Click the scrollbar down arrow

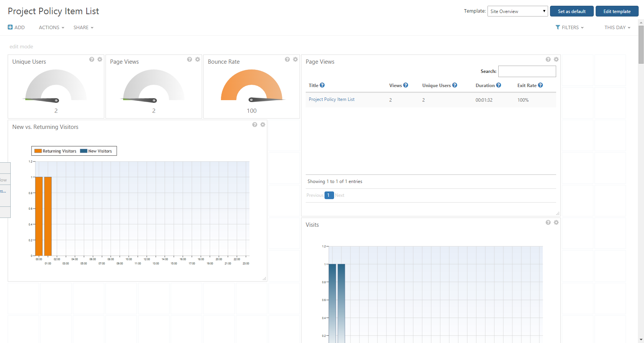641,340
